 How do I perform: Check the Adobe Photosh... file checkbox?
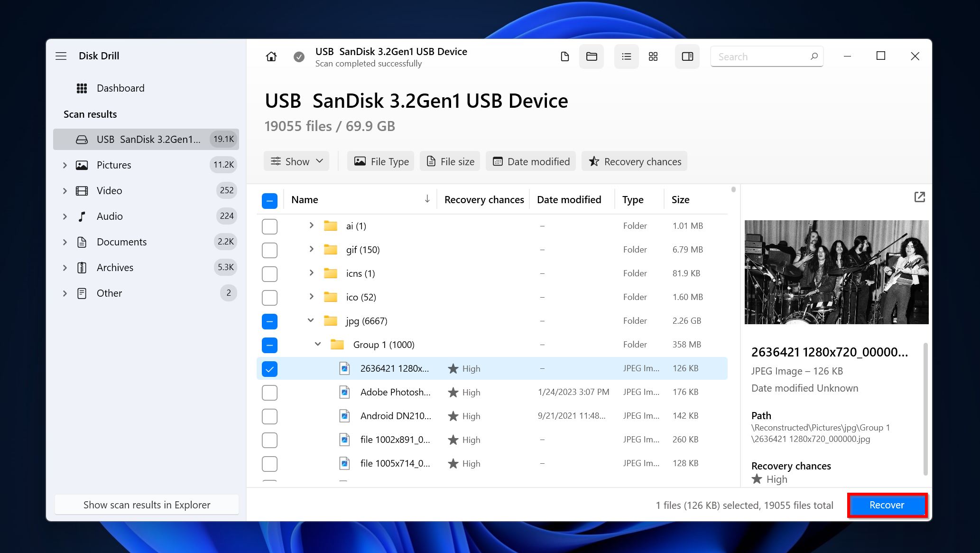tap(269, 393)
